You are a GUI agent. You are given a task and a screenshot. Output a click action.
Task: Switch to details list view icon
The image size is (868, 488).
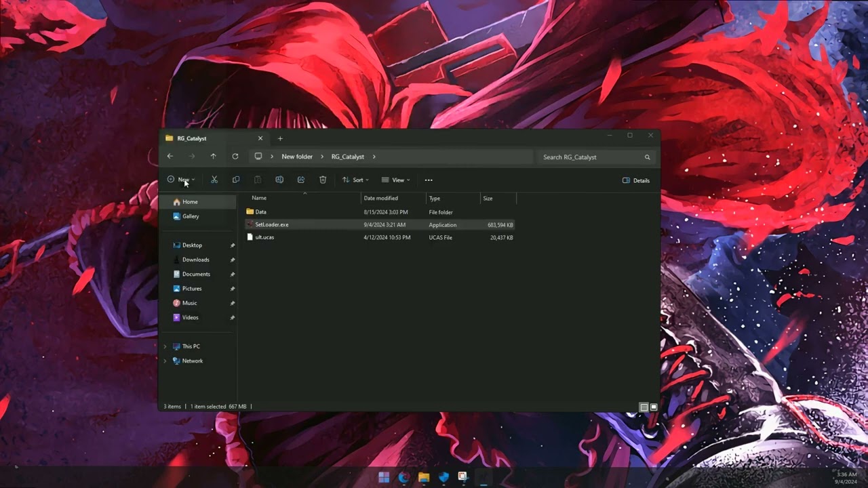pyautogui.click(x=644, y=407)
